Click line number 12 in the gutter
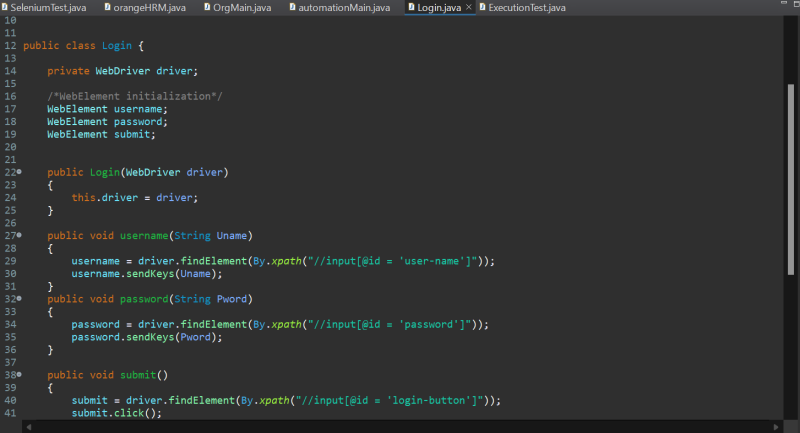 (x=10, y=45)
